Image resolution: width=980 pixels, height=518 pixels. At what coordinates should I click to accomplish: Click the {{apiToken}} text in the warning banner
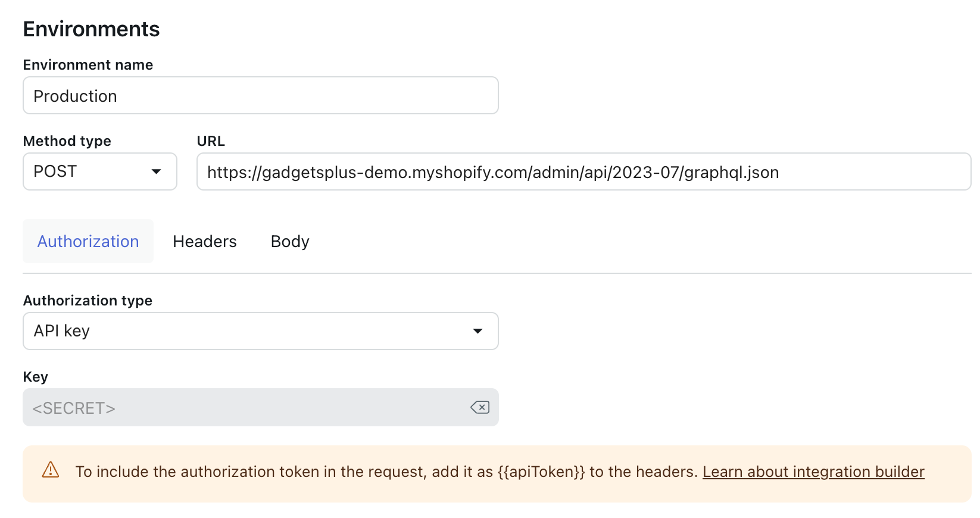click(541, 472)
